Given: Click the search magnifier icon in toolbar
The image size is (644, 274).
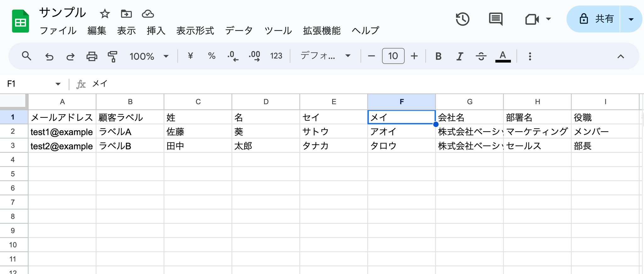Looking at the screenshot, I should (x=26, y=56).
